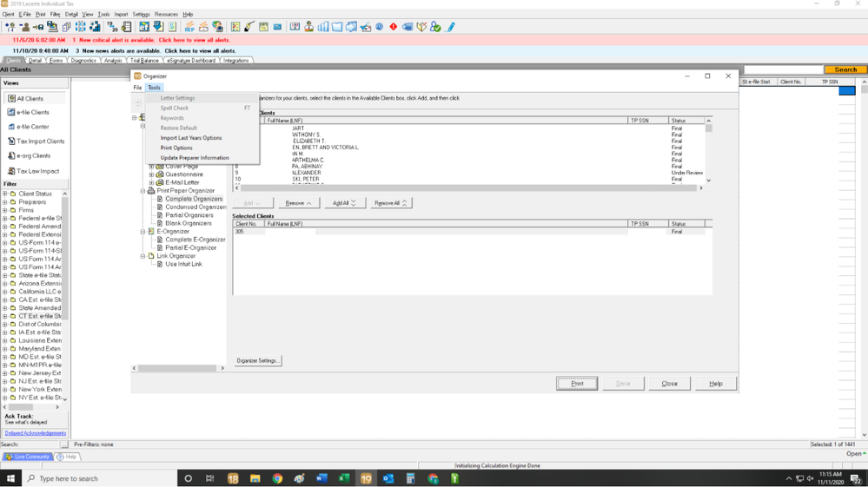Click the Print button in Organizer

pos(577,384)
